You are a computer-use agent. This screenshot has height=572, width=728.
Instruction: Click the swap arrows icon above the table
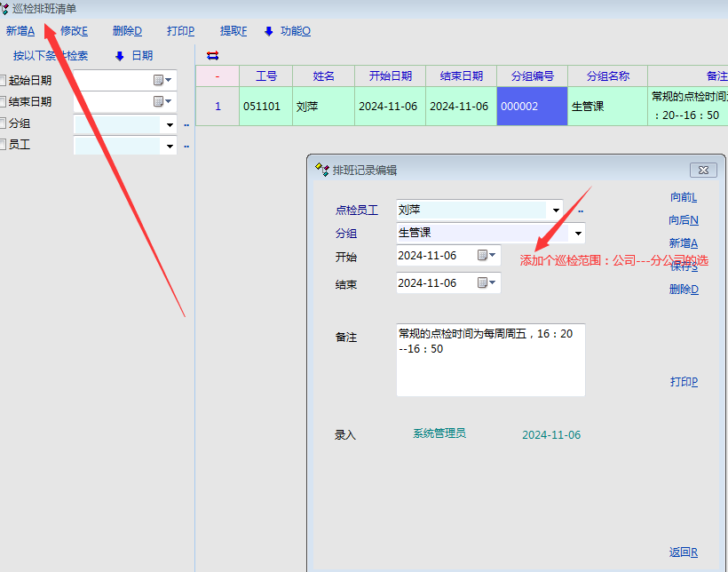tap(212, 55)
